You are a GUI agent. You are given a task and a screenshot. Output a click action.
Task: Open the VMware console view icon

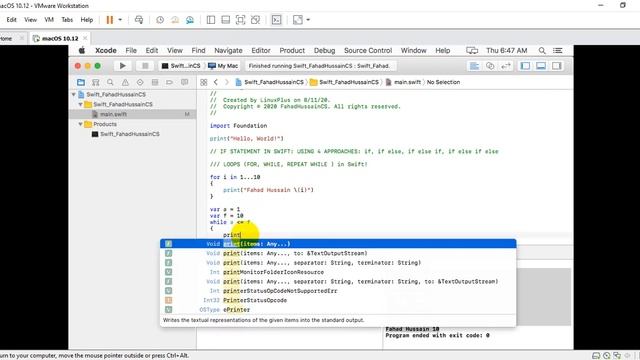pos(276,20)
